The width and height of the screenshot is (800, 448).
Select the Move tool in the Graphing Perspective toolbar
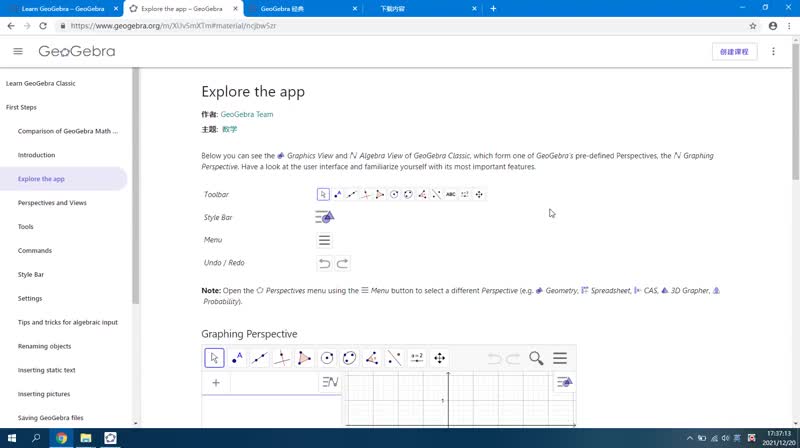pos(214,358)
